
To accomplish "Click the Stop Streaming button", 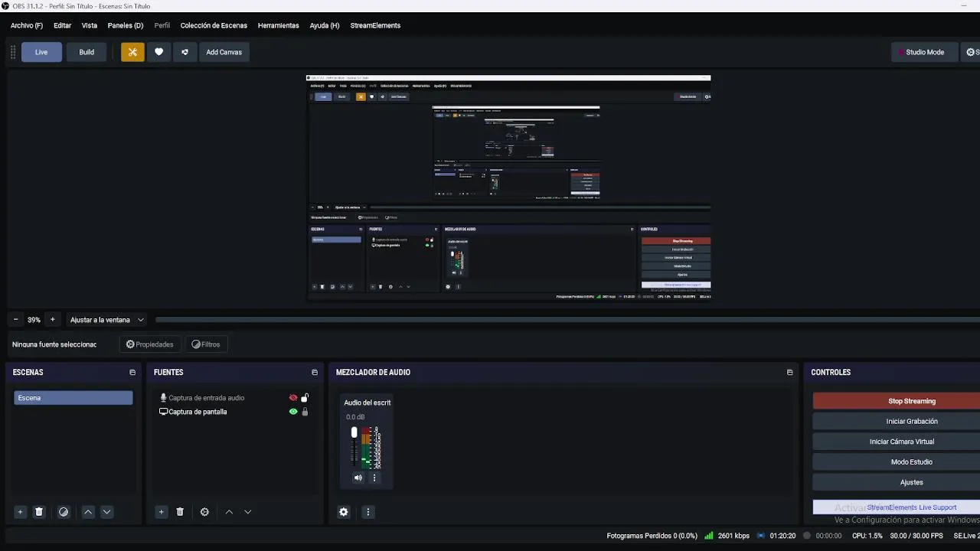I will click(x=897, y=401).
